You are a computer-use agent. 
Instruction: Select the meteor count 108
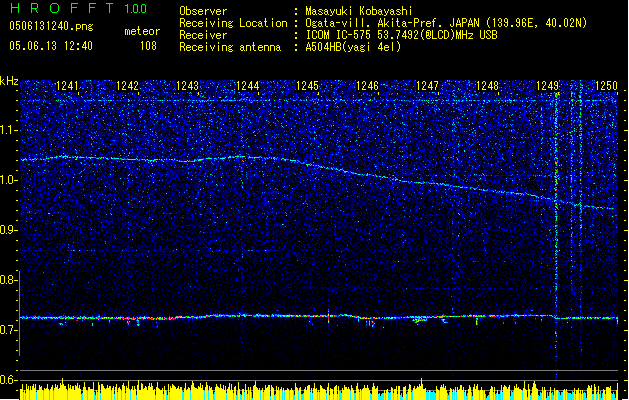148,46
